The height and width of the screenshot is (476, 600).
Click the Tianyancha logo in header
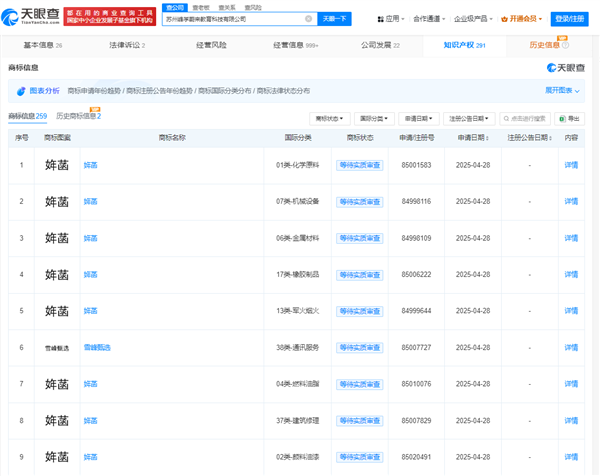[33, 17]
